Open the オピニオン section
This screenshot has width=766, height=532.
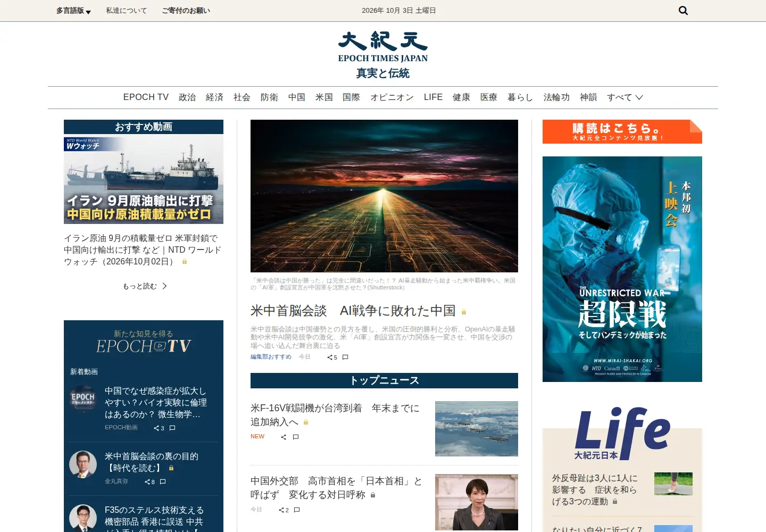(392, 97)
